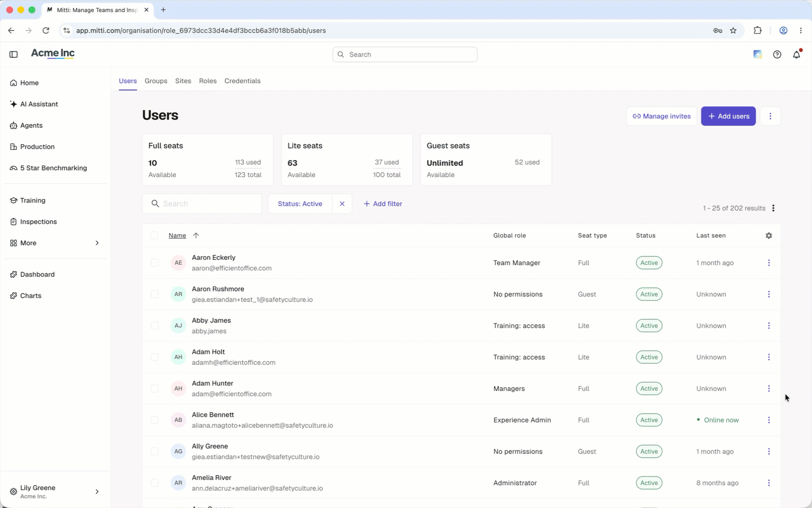Open the help question mark icon
812x508 pixels.
point(777,55)
